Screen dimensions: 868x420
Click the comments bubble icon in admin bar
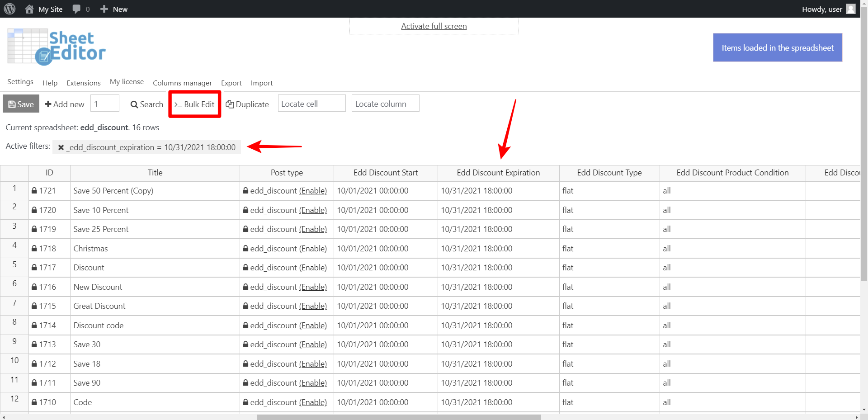75,9
